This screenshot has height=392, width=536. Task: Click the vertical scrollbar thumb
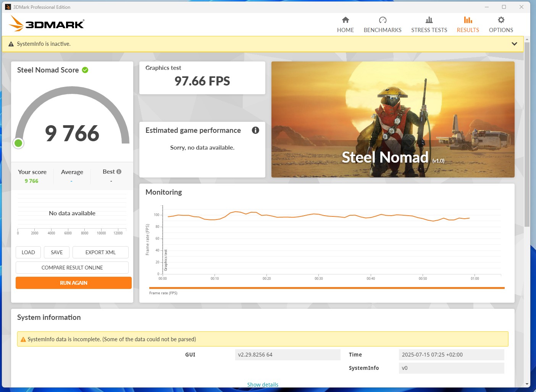527,134
